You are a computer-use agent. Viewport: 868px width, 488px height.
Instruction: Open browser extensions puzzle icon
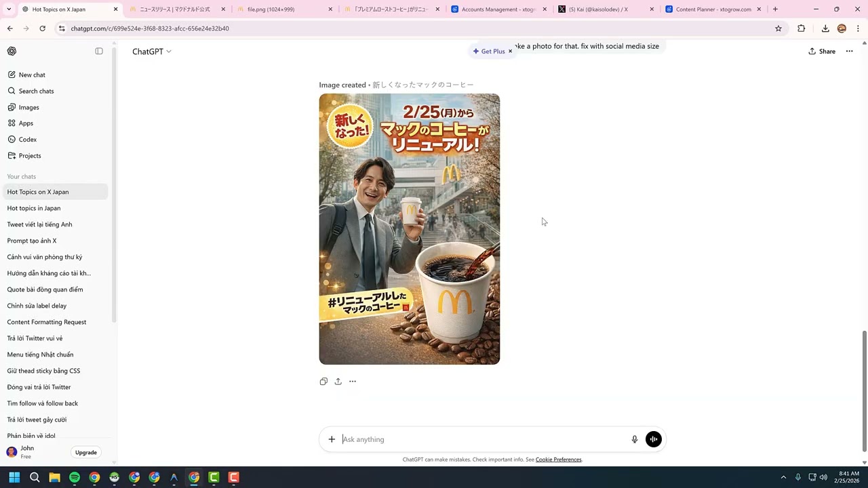click(802, 28)
